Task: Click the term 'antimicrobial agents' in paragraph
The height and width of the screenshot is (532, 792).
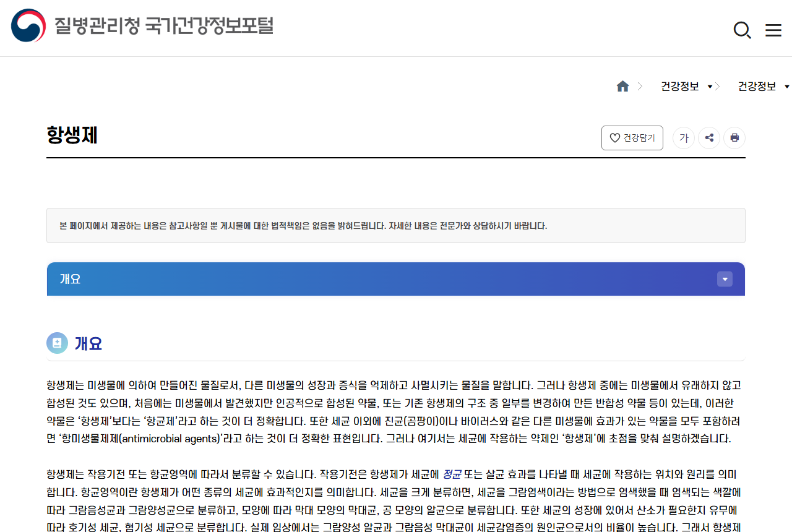Action: (171, 439)
